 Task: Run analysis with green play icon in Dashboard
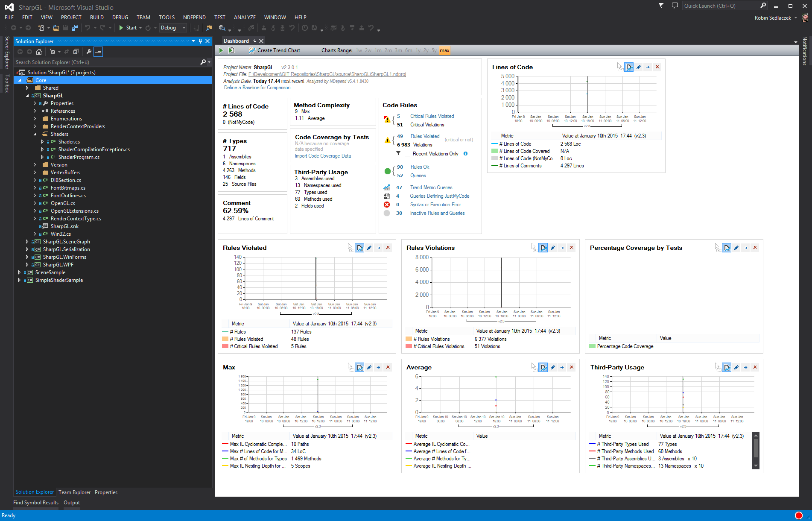click(221, 50)
